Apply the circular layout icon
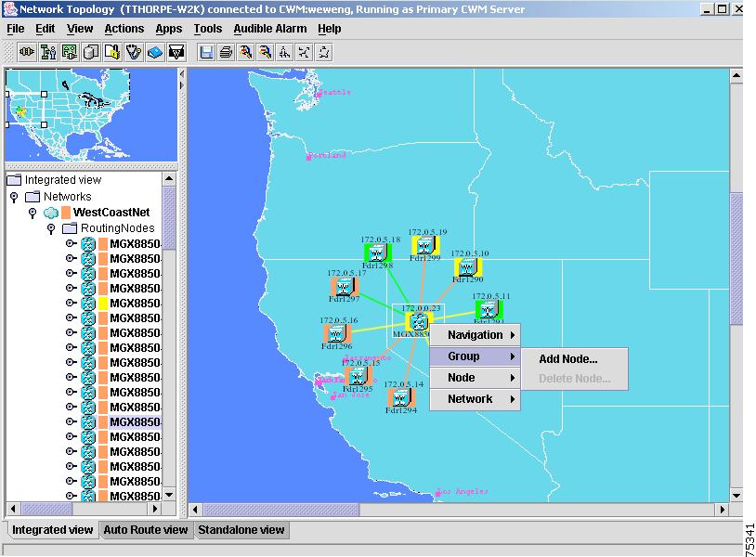 click(x=324, y=52)
